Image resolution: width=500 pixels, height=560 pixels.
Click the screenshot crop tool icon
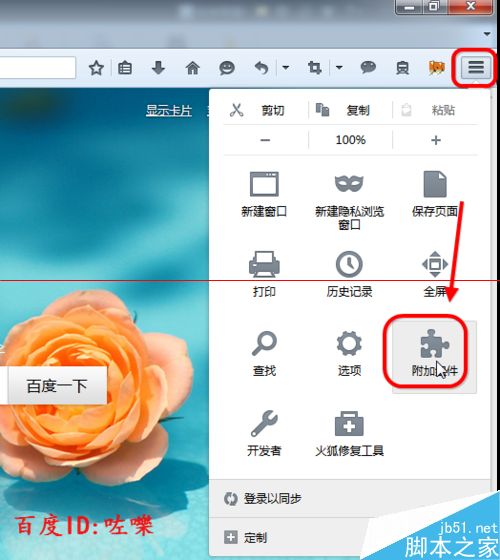pos(315,67)
